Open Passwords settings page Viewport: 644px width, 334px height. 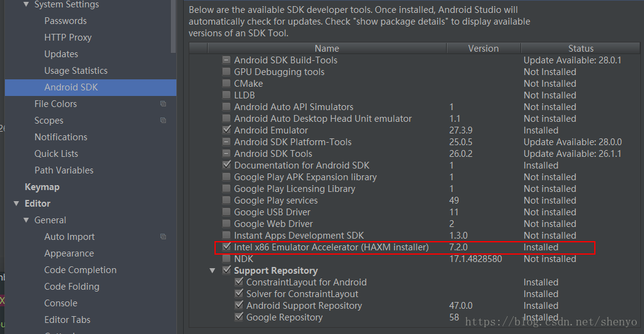pos(65,21)
